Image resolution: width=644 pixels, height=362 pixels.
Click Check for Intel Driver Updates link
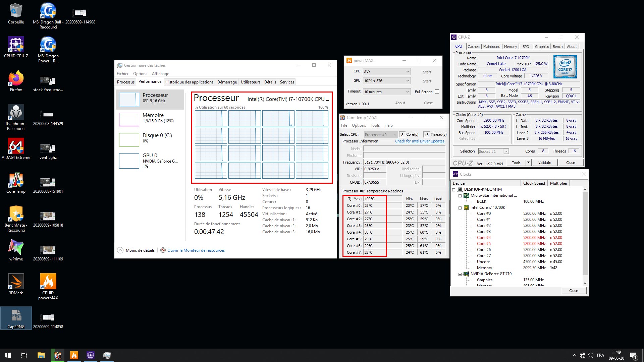420,141
